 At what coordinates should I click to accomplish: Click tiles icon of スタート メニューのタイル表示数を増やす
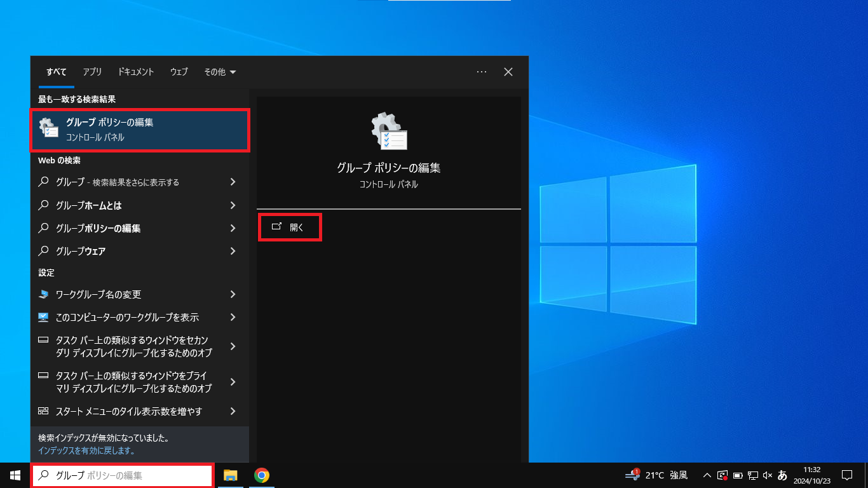(43, 411)
